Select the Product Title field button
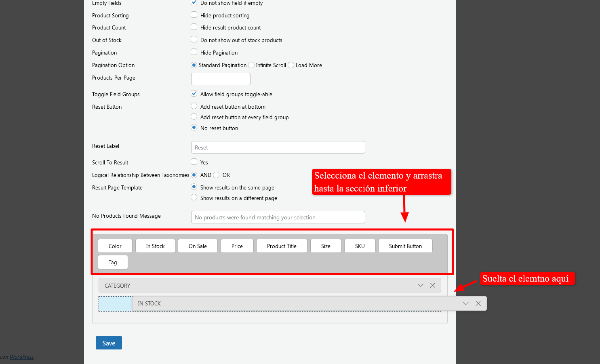The height and width of the screenshot is (364, 600). point(282,246)
